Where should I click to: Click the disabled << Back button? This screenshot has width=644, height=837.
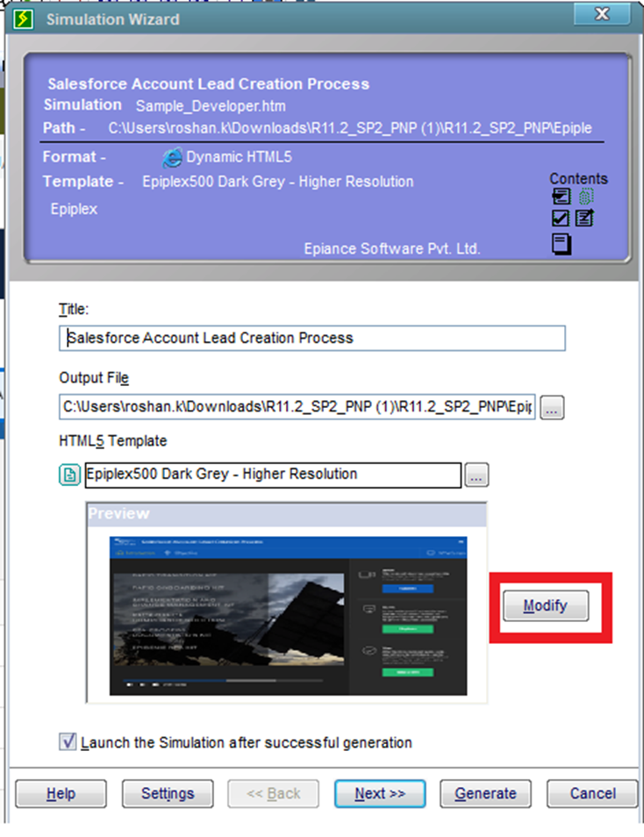[x=274, y=794]
